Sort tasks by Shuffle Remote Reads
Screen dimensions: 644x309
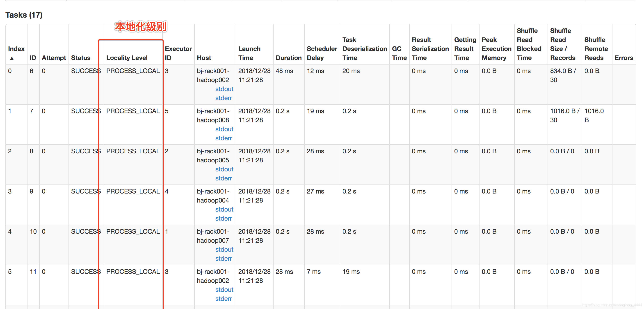596,49
